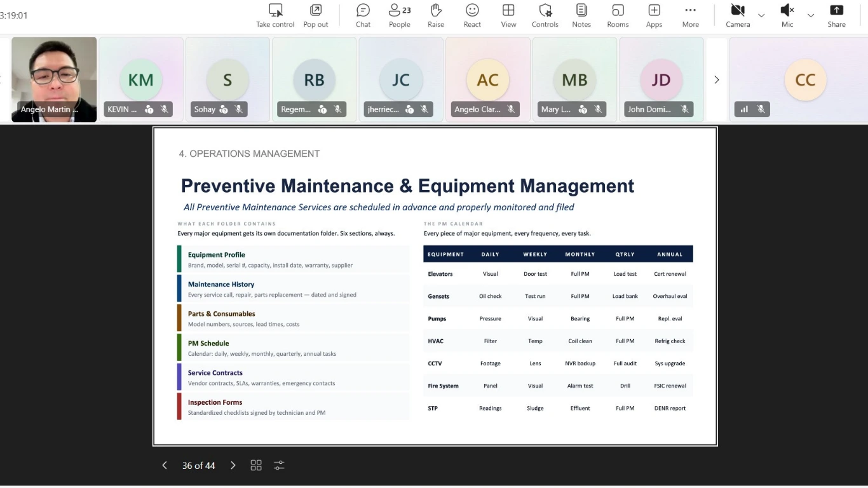Click the Gensets Load bank cell

(625, 296)
